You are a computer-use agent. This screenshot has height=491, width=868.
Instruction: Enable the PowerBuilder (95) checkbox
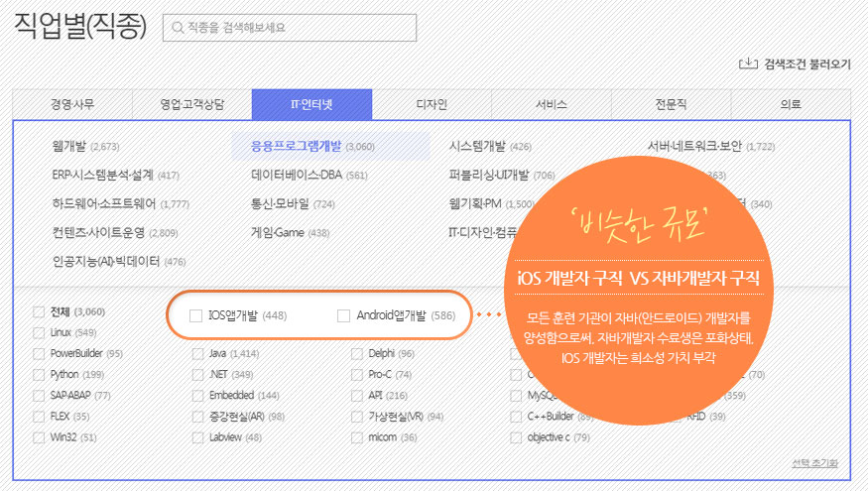39,354
